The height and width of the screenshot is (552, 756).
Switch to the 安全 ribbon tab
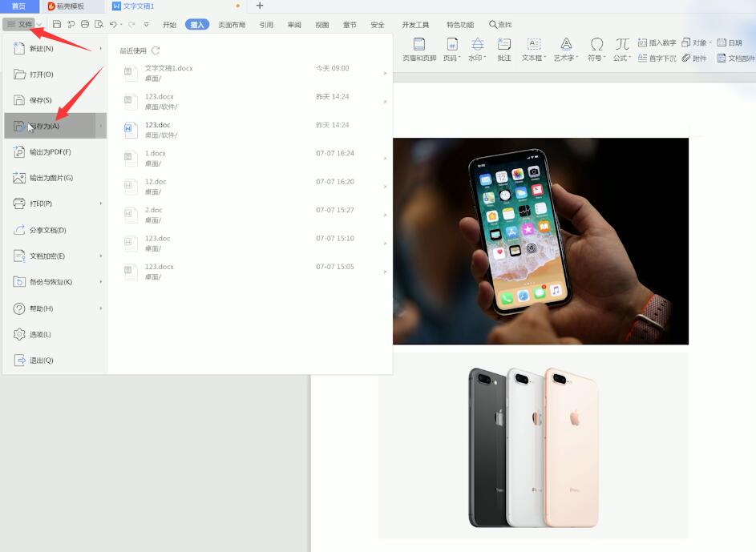click(x=378, y=25)
